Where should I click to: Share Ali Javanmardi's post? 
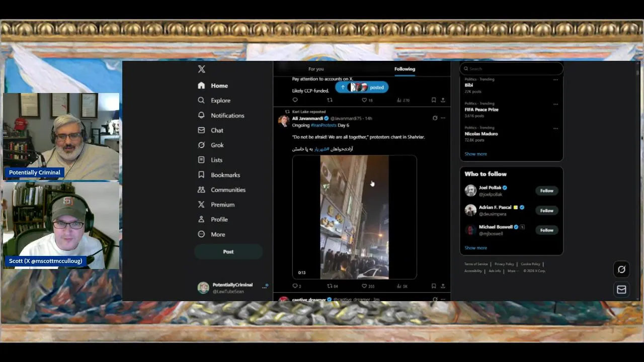443,286
